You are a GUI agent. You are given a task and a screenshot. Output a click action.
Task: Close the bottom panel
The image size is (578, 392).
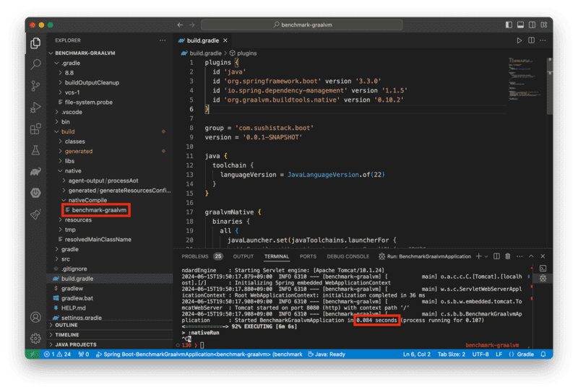543,256
